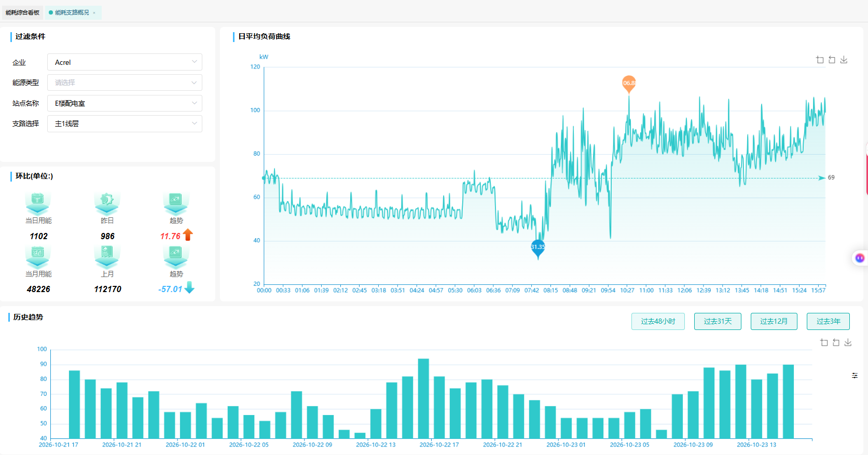Click the 当日用能 value 1102
This screenshot has height=455, width=868.
[x=39, y=236]
